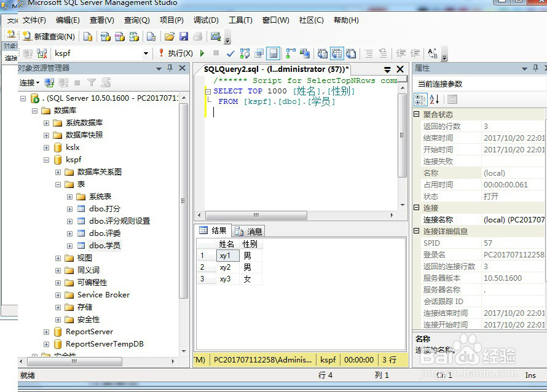The width and height of the screenshot is (547, 392).
Task: Switch to the 结果 results tab
Action: pyautogui.click(x=213, y=230)
